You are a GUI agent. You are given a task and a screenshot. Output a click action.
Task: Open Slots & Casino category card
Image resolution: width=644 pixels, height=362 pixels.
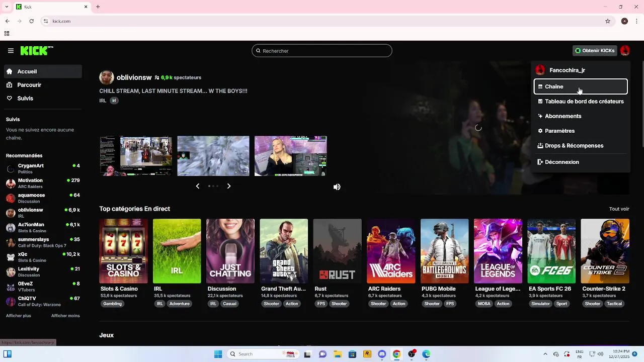(x=123, y=251)
